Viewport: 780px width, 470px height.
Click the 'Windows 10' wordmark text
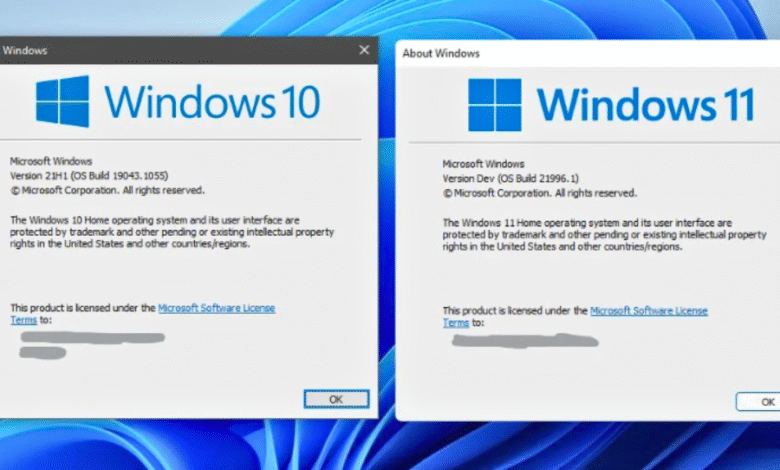212,102
